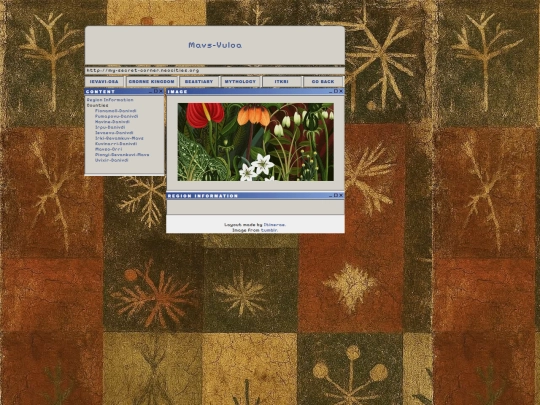Minimize the Content panel
The image size is (540, 405).
[x=150, y=92]
